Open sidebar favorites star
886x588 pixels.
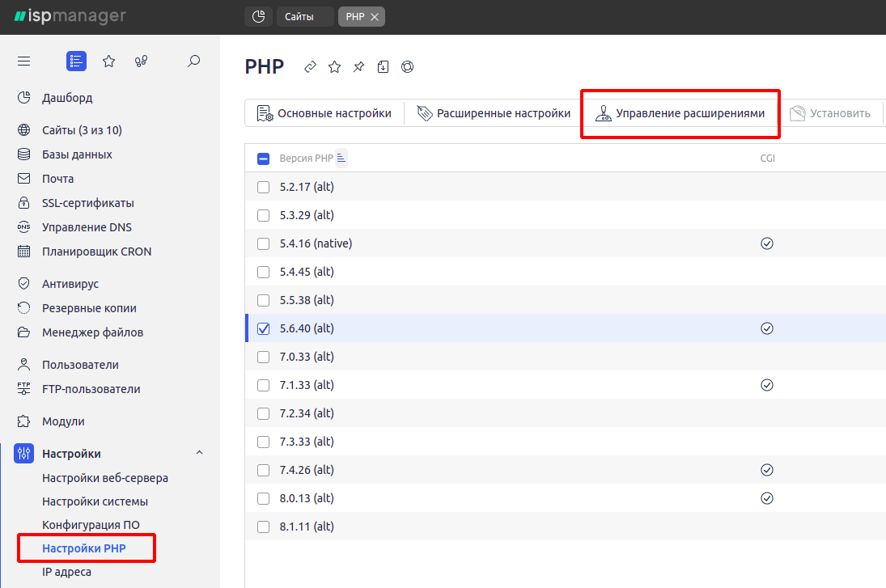pos(109,61)
